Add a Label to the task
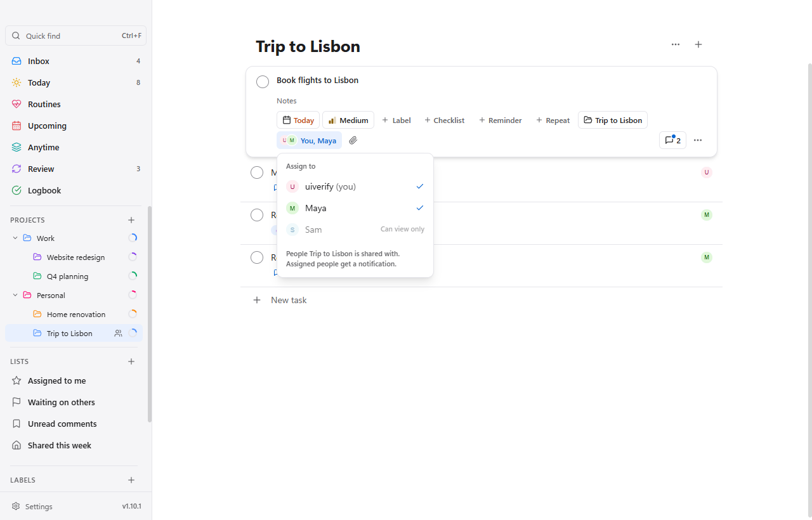This screenshot has width=812, height=520. (396, 120)
